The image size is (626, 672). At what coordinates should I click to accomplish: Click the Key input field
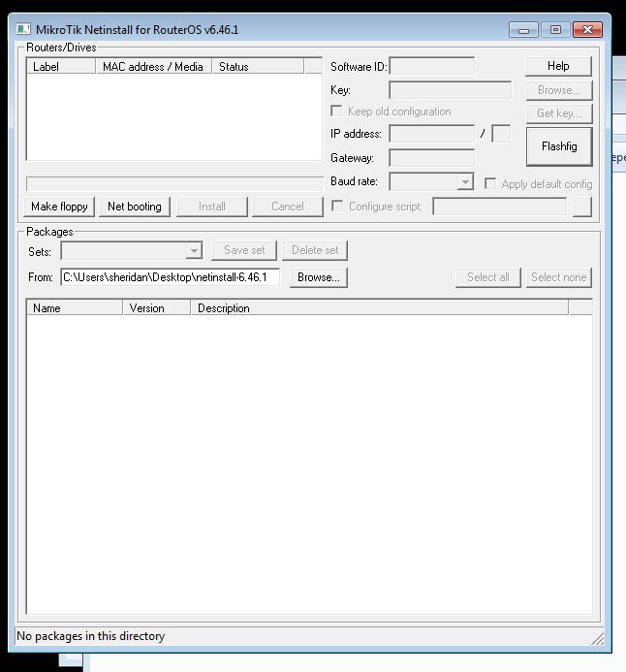(x=451, y=90)
